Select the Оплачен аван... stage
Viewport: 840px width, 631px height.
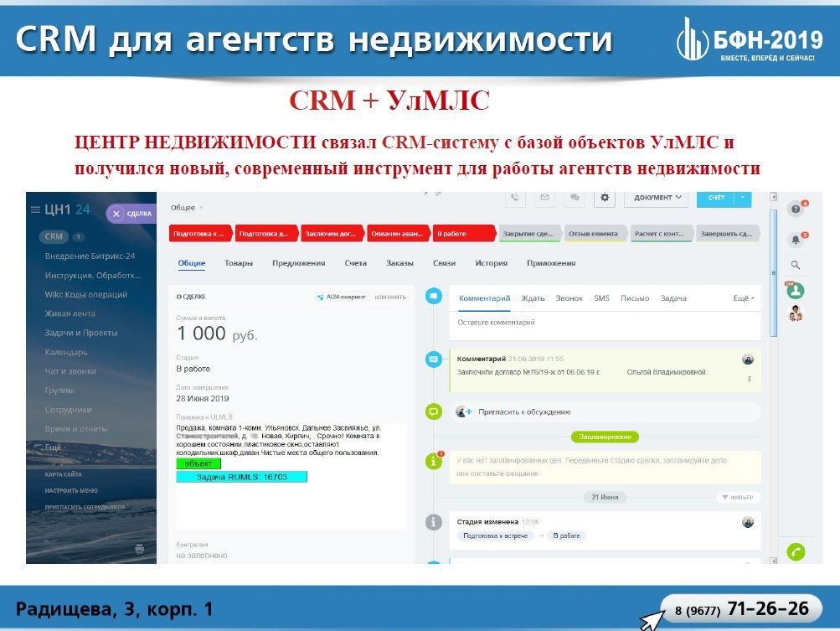[x=399, y=234]
